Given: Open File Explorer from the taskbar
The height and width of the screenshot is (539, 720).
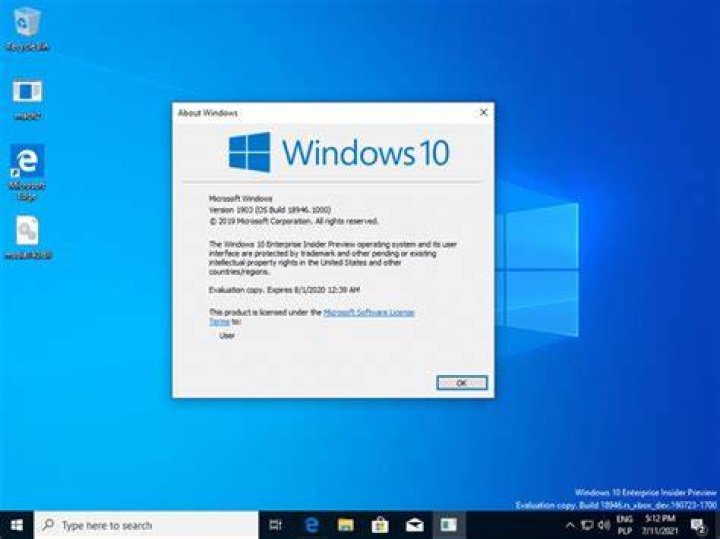Looking at the screenshot, I should (345, 525).
